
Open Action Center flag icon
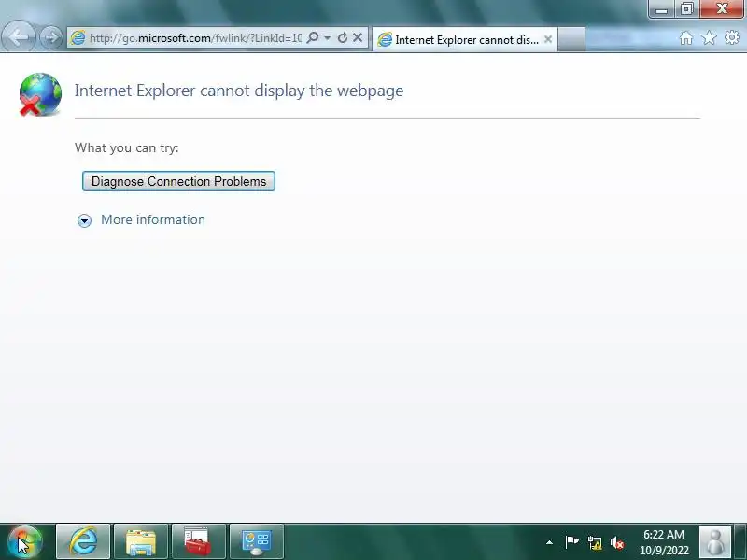571,542
